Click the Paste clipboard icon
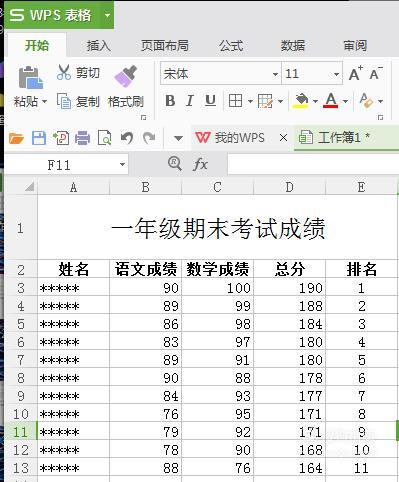 pyautogui.click(x=30, y=78)
